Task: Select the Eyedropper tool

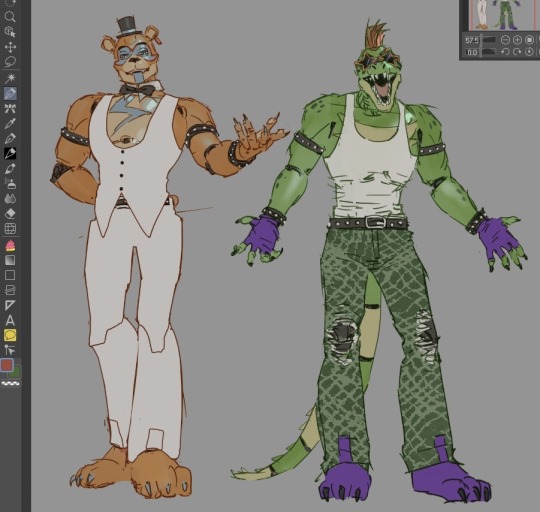Action: click(10, 124)
